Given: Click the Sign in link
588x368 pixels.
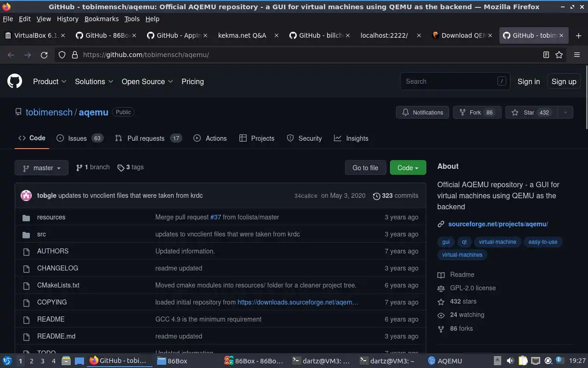Looking at the screenshot, I should [x=529, y=81].
